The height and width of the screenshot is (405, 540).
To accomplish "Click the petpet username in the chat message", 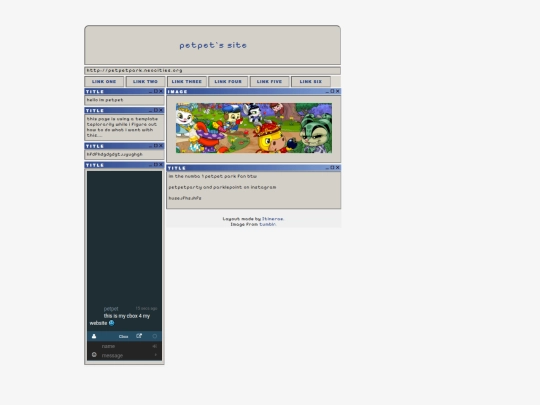I will click(x=111, y=309).
